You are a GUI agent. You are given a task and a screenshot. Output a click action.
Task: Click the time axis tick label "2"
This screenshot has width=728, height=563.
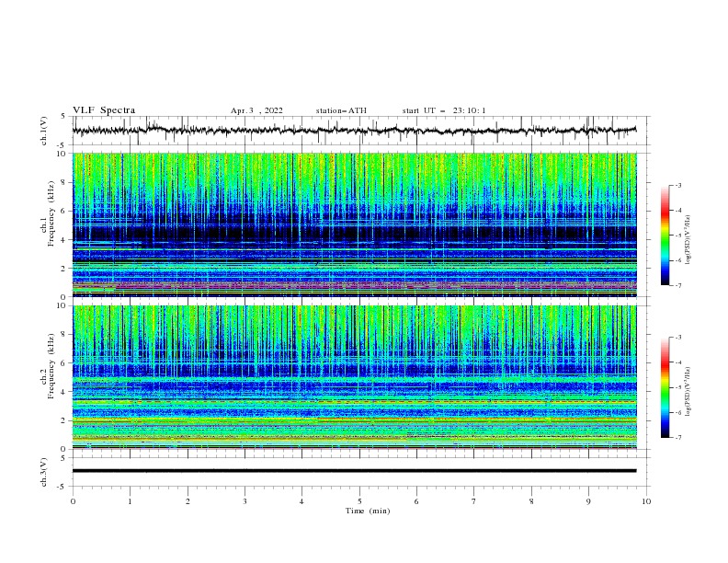(188, 501)
